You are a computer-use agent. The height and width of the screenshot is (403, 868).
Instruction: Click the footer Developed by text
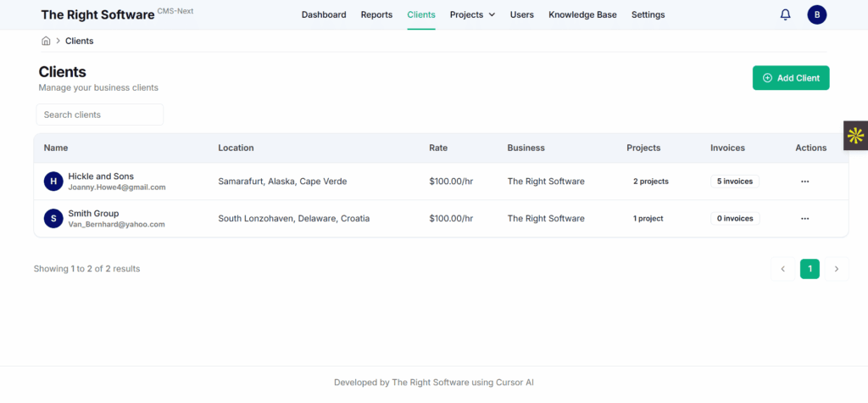click(434, 383)
